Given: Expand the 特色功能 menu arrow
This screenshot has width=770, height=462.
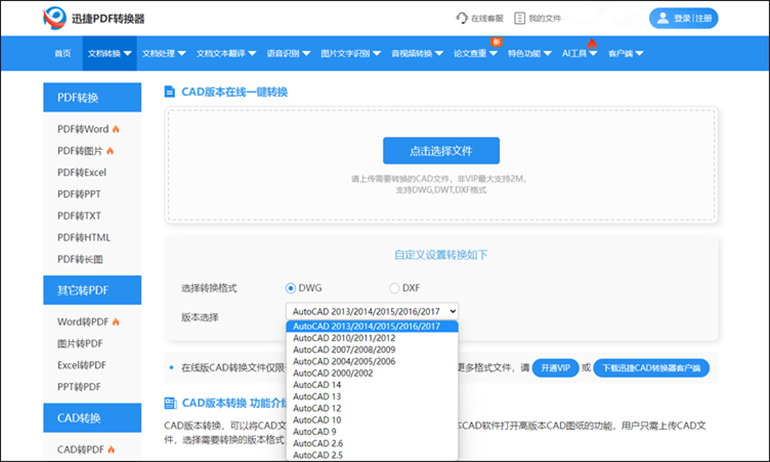Looking at the screenshot, I should [x=548, y=54].
